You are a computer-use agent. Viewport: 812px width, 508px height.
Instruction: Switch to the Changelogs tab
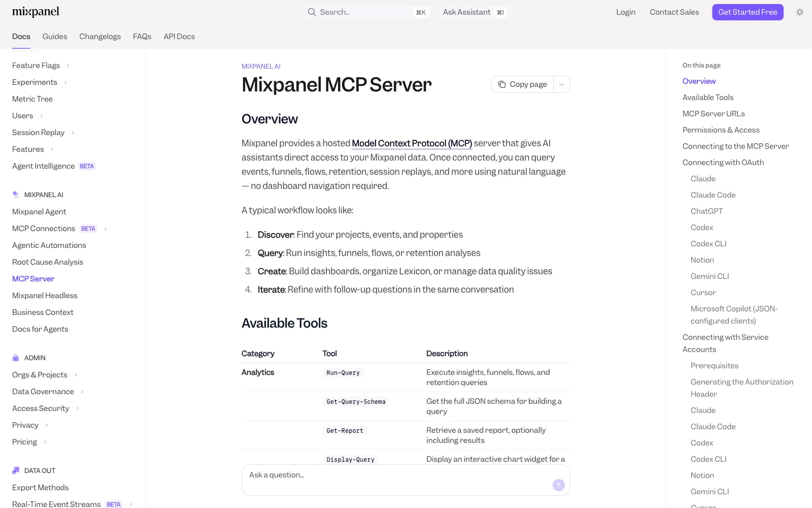tap(100, 37)
